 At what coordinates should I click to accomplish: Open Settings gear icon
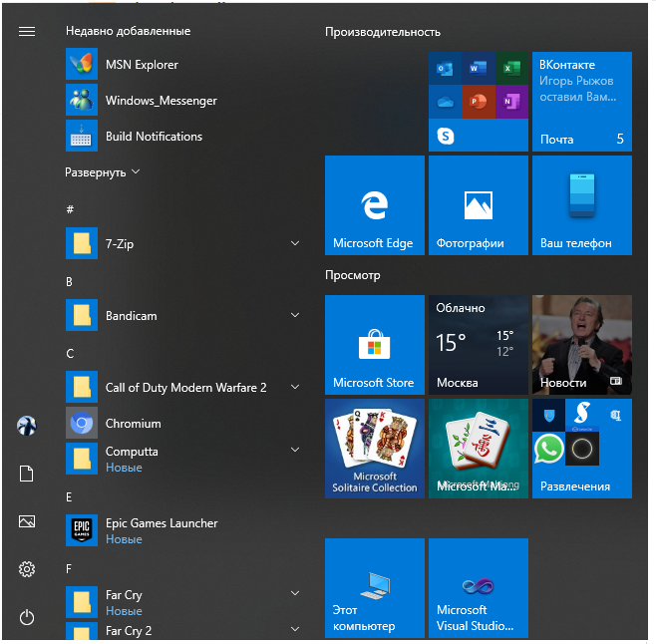(x=27, y=569)
